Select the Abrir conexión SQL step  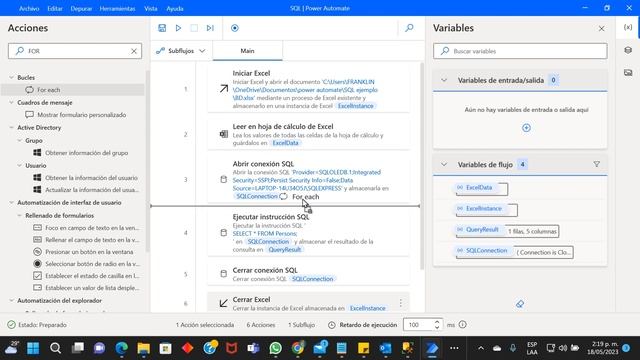[308, 179]
